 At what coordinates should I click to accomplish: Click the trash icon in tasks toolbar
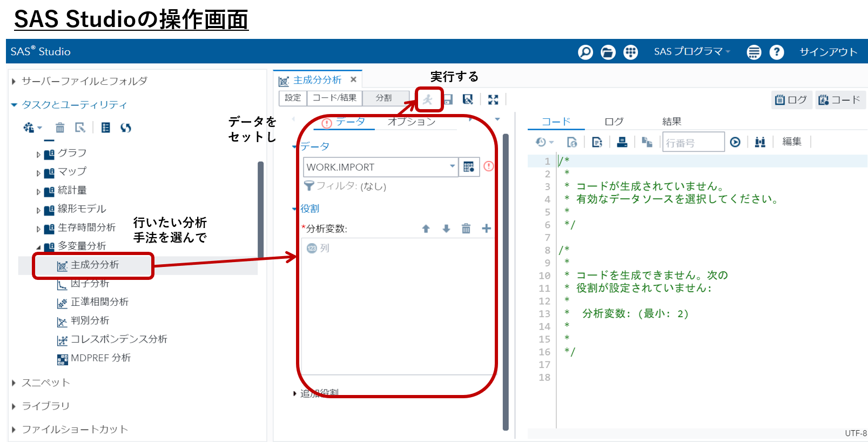[60, 128]
